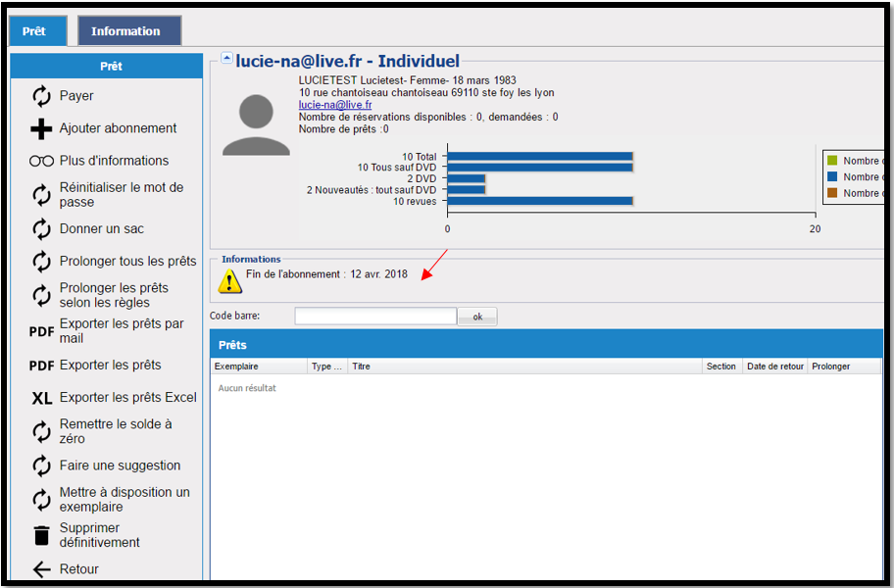Choose Supprimer définitivement entry
The image size is (894, 588).
tap(100, 535)
